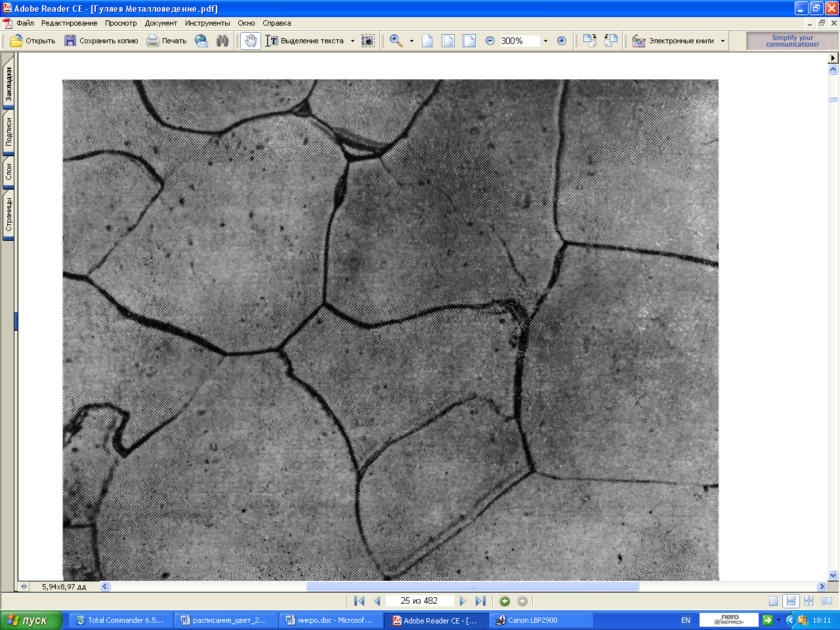Open the Просмотр menu

121,23
